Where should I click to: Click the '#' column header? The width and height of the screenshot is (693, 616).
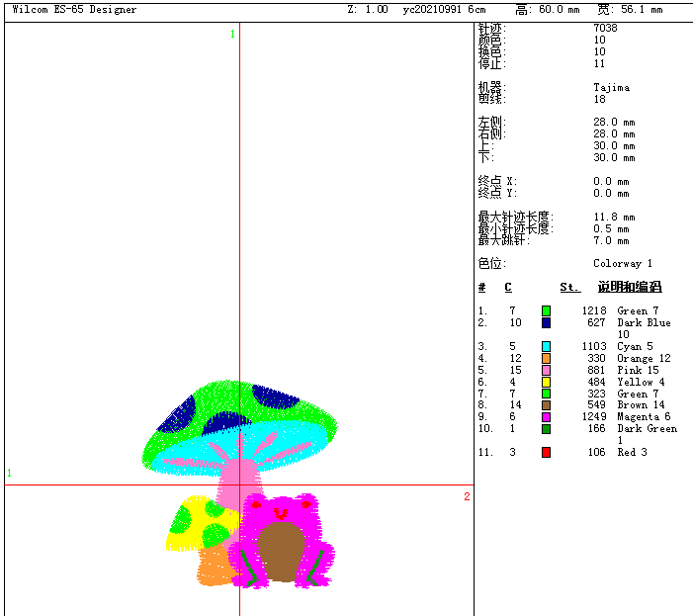(x=481, y=288)
